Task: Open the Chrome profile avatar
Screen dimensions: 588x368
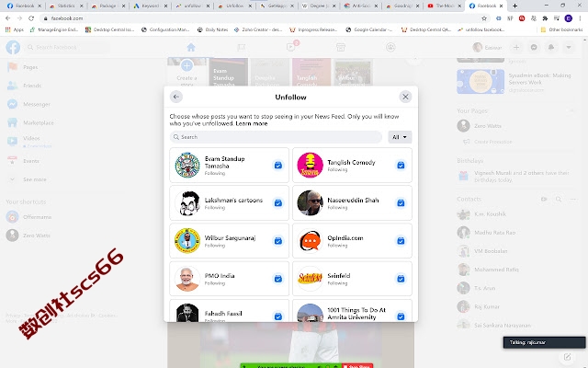Action: [569, 18]
